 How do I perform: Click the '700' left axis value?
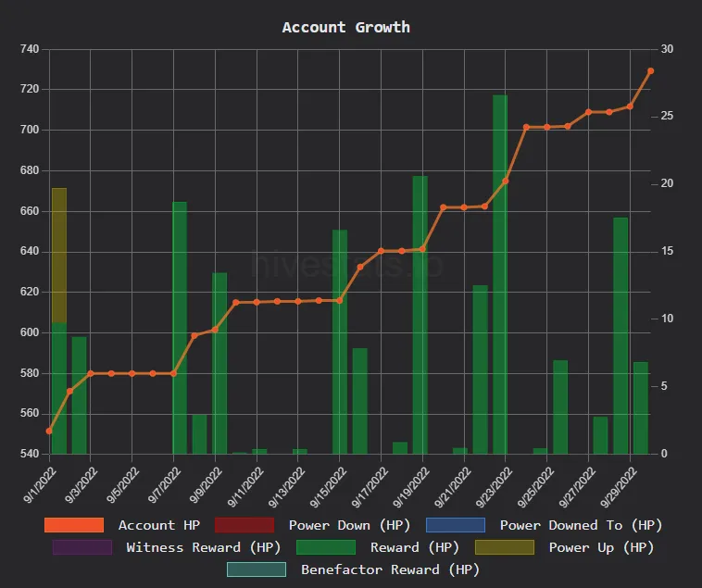pos(30,130)
